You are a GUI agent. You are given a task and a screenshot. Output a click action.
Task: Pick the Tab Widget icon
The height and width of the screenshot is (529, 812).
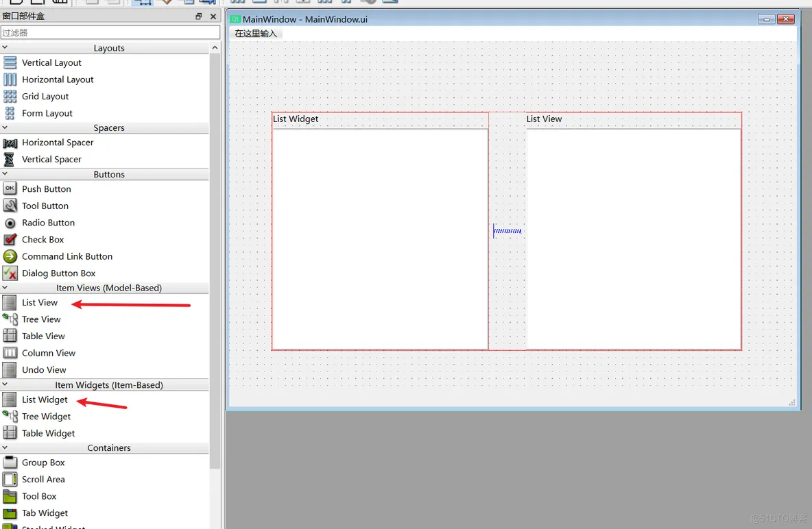[x=10, y=513]
